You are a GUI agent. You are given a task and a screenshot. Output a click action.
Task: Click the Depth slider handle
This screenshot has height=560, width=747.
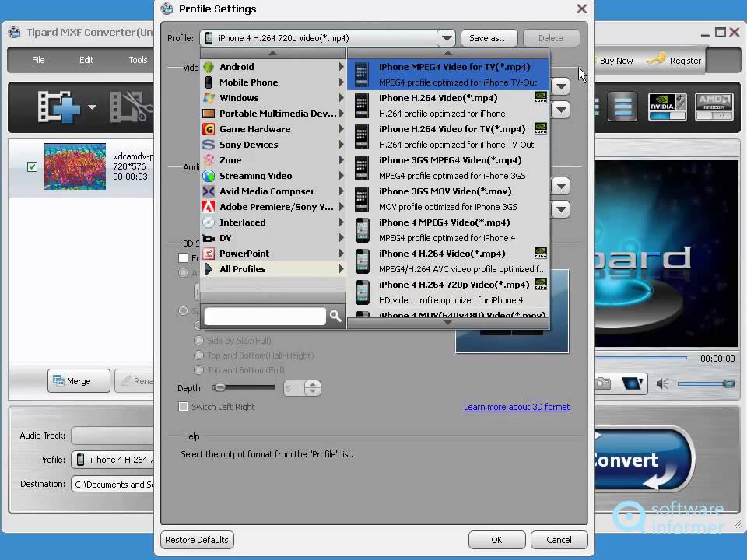tap(219, 387)
